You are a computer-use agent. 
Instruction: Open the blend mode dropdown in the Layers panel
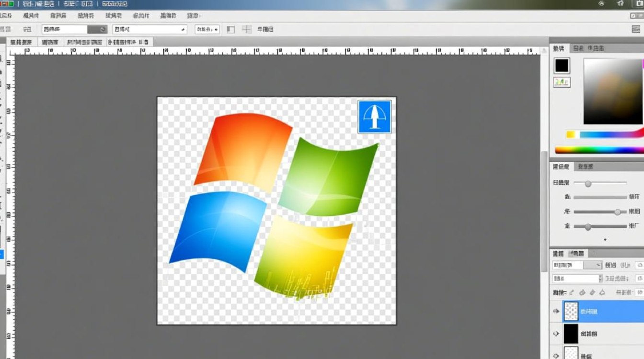(x=577, y=265)
